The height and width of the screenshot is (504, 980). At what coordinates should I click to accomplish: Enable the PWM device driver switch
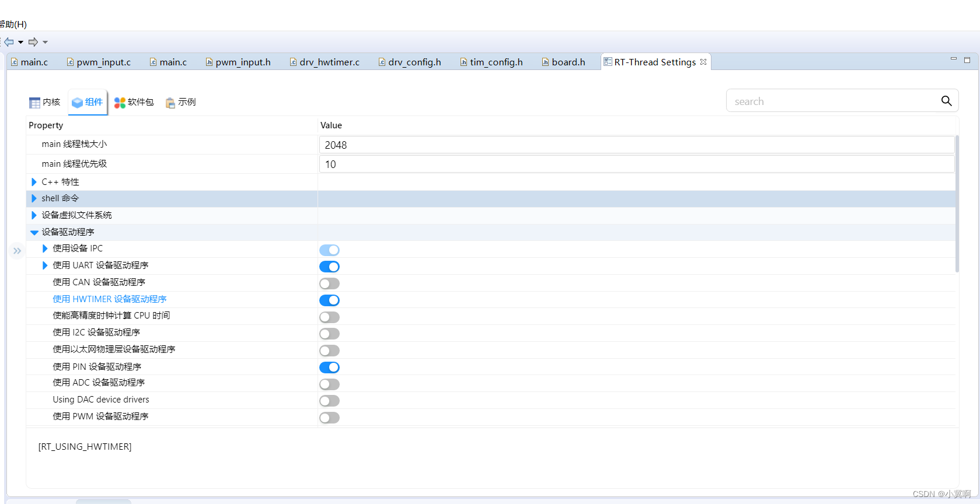point(329,418)
